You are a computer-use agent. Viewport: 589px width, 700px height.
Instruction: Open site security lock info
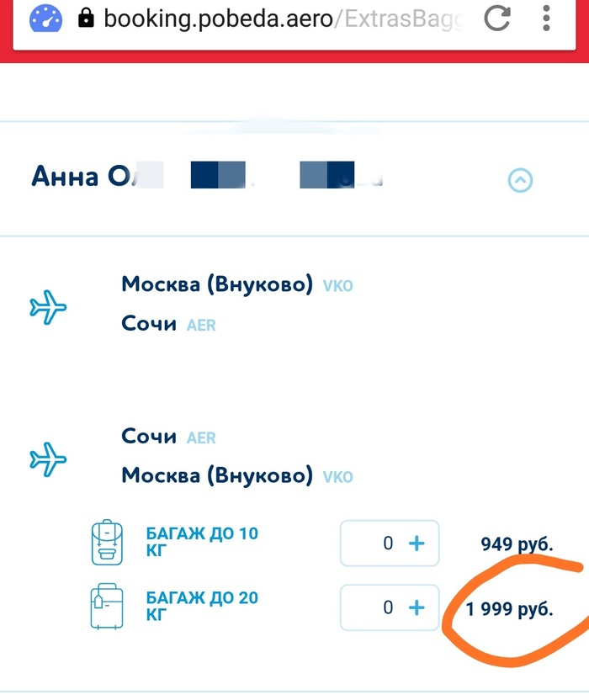click(x=85, y=19)
